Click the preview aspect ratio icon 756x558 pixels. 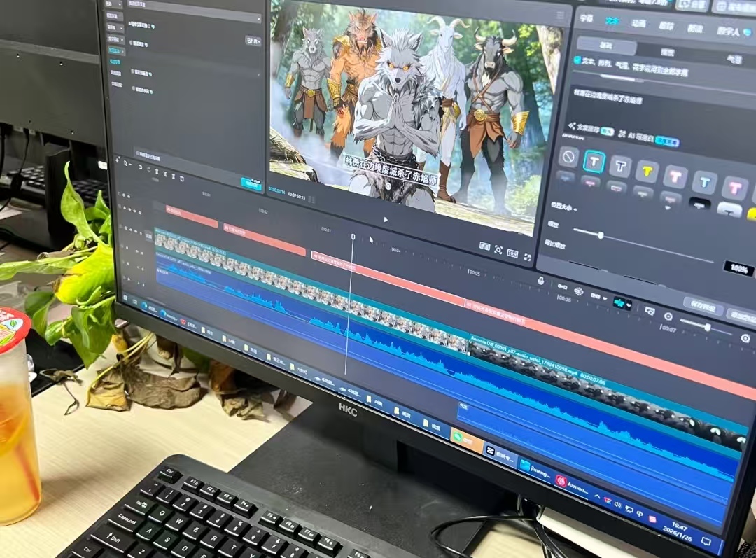point(512,253)
